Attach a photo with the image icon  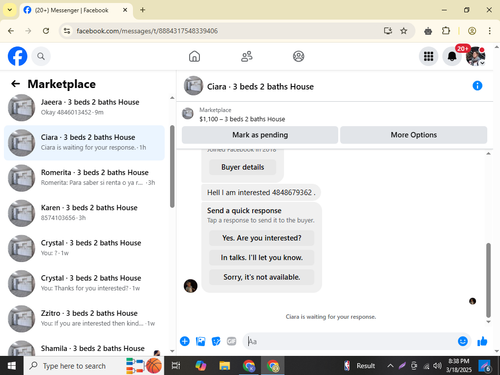[200, 341]
